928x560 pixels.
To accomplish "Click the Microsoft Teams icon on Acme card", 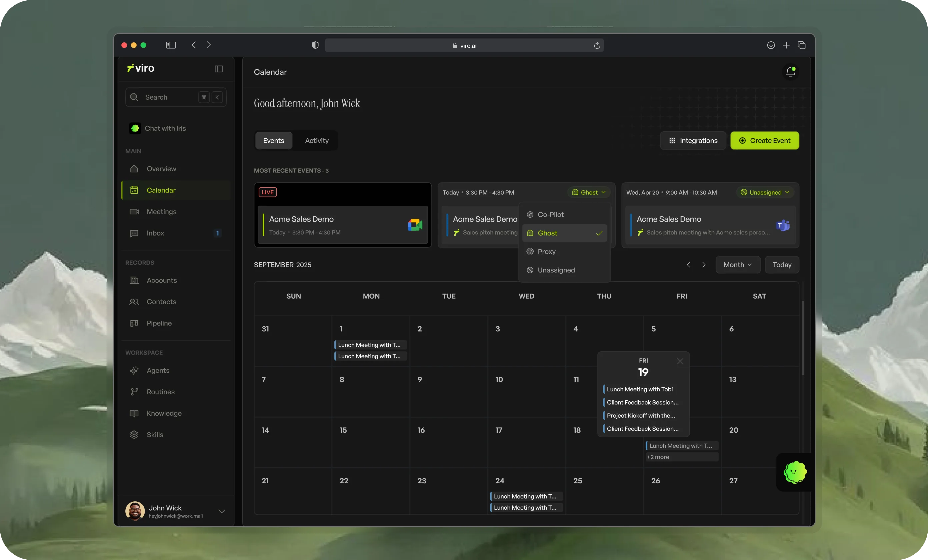I will coord(783,225).
